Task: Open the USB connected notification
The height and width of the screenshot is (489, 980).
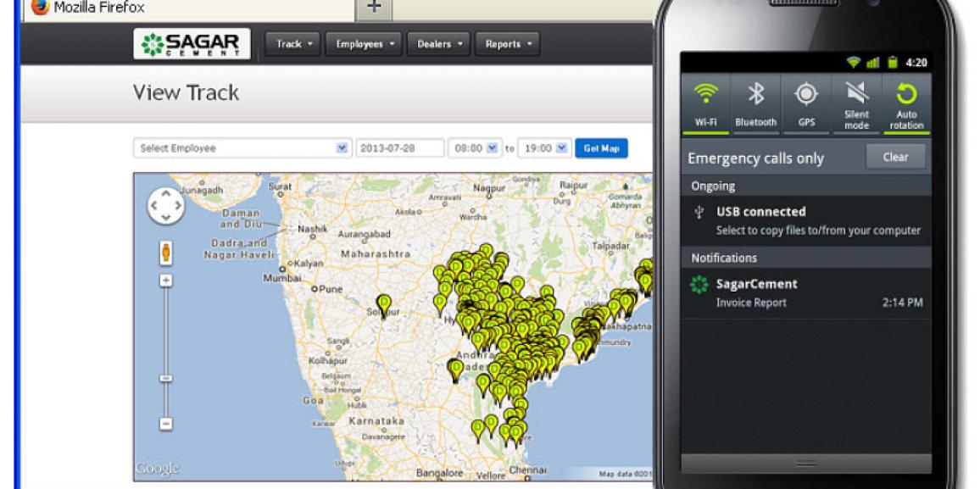Action: pos(805,220)
